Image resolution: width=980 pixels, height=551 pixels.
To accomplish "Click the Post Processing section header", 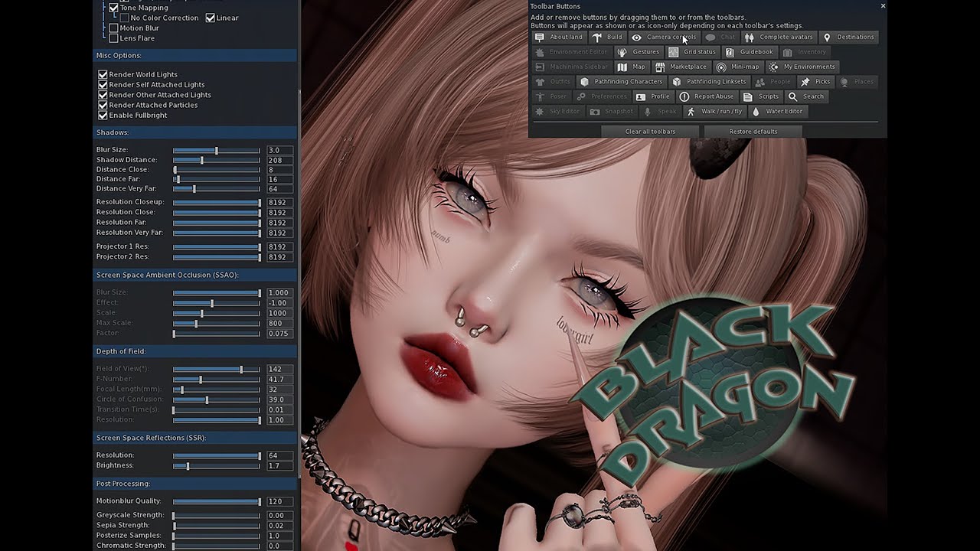I will click(x=194, y=484).
